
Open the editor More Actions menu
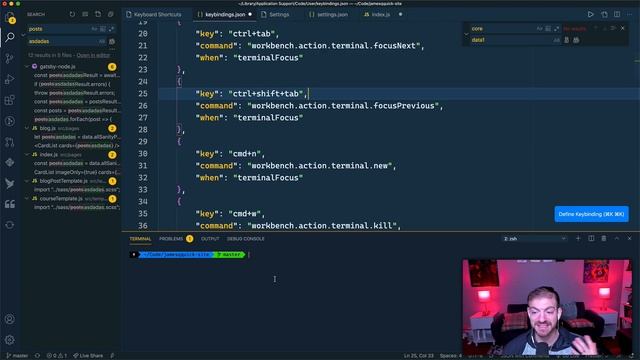630,14
